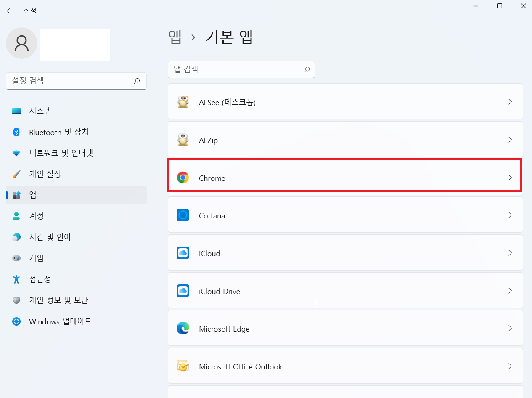
Task: Open the Bluetooth 및 장치 category
Action: point(76,132)
